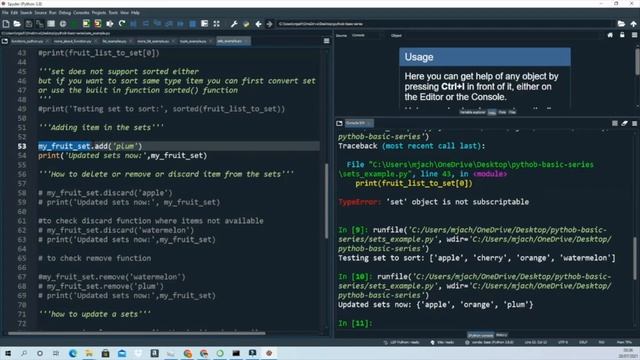This screenshot has height=360, width=640.
Task: Clear the console with the eraser icon
Action: click(x=624, y=123)
